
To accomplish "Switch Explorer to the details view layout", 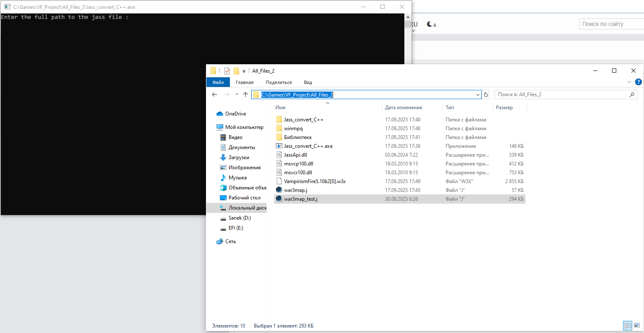I will tap(628, 325).
